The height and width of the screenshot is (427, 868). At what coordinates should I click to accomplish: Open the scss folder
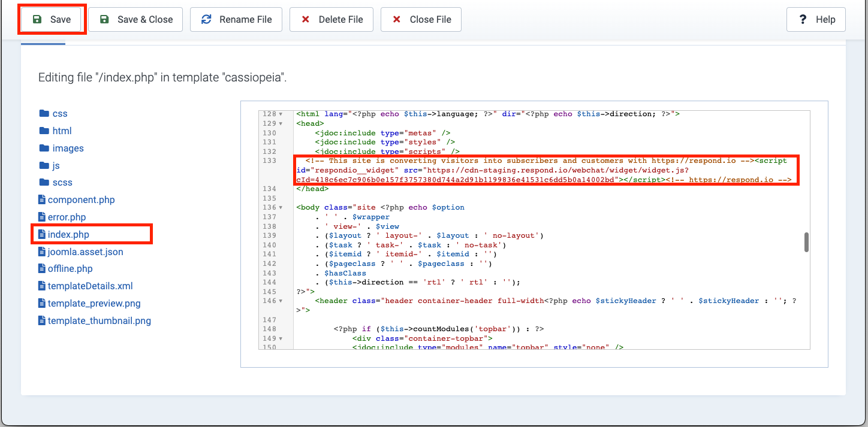pos(56,183)
